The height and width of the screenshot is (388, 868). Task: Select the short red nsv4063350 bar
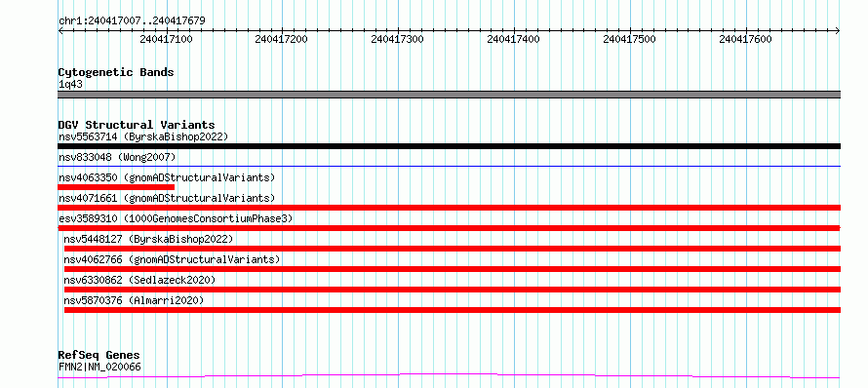pyautogui.click(x=116, y=187)
